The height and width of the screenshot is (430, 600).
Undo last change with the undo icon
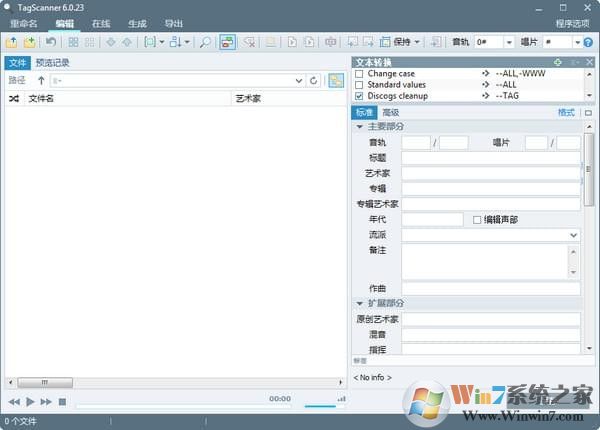(x=51, y=42)
